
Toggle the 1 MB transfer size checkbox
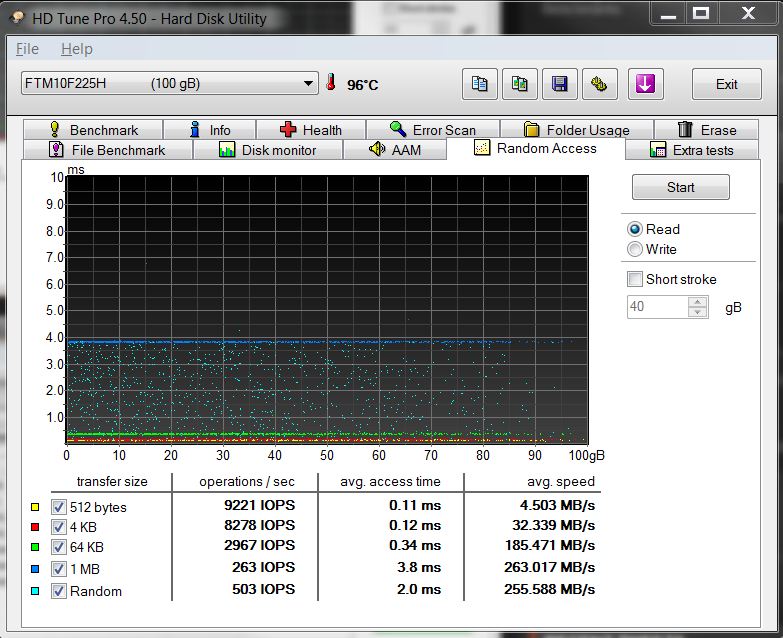(x=59, y=569)
